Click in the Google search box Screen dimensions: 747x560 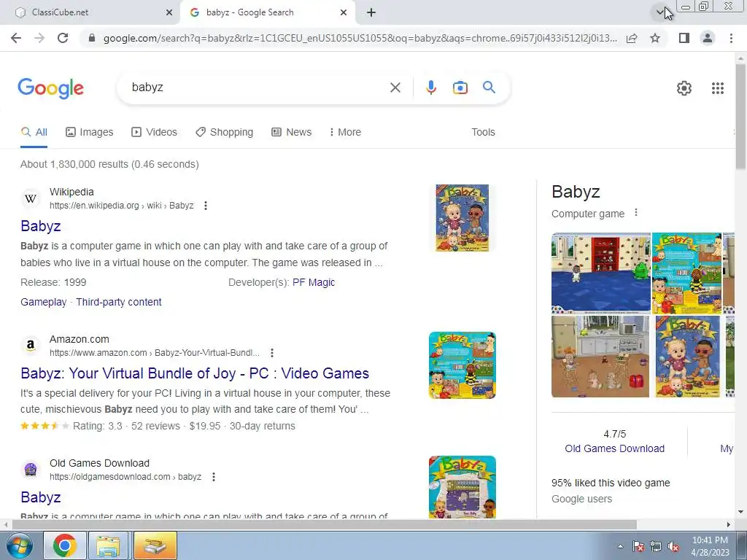point(258,87)
